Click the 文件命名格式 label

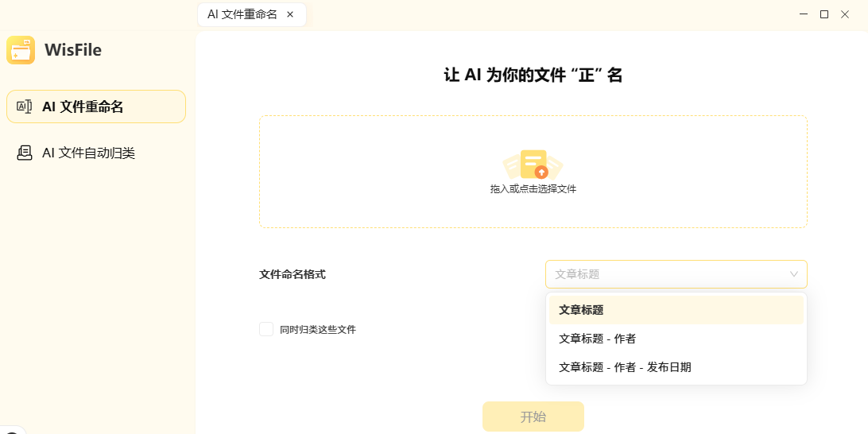point(293,274)
